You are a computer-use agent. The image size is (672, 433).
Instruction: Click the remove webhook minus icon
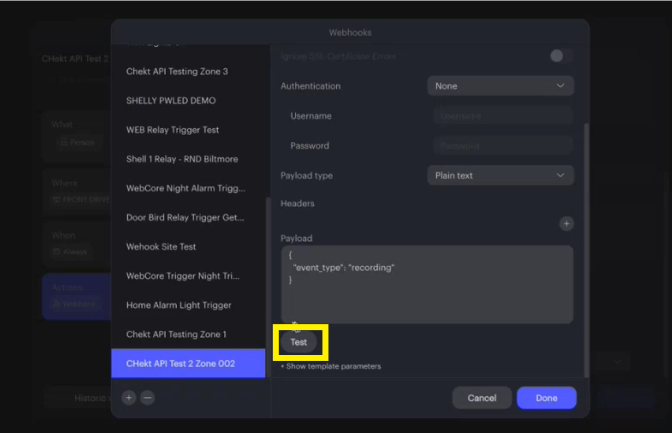click(x=147, y=397)
